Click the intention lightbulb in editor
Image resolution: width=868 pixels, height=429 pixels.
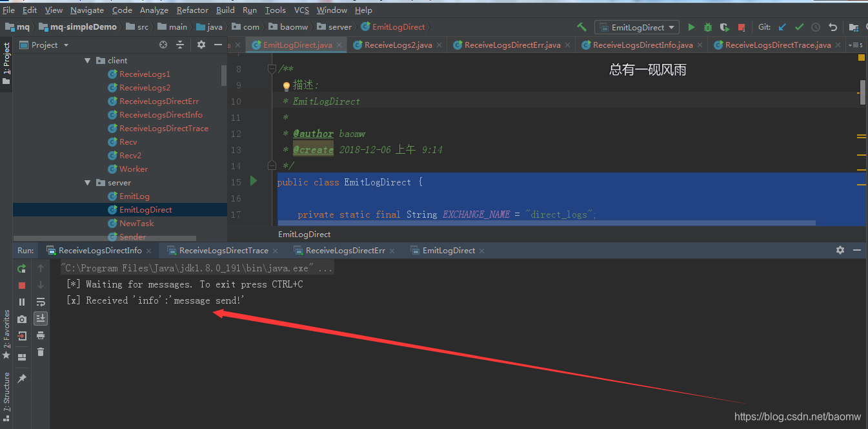287,85
